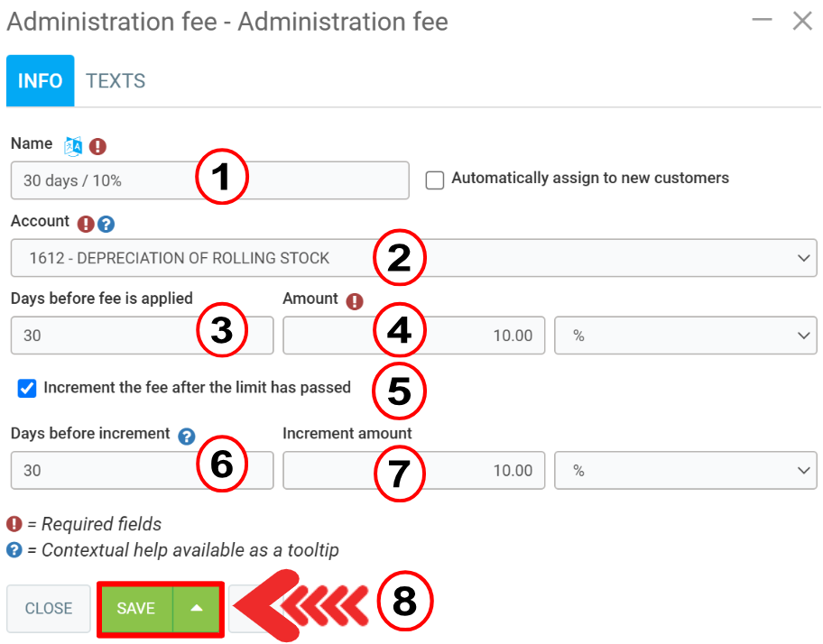823x644 pixels.
Task: Click the blue help icon beside Account
Action: coord(106,224)
